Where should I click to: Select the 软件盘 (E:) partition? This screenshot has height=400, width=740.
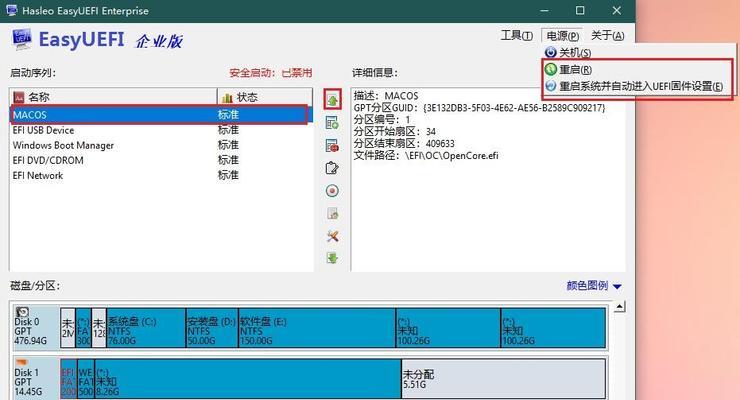point(317,328)
